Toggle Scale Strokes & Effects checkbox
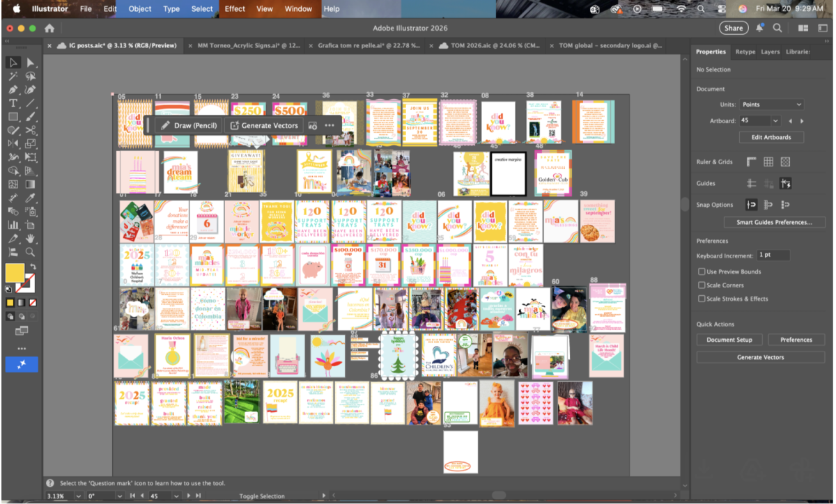 tap(702, 299)
